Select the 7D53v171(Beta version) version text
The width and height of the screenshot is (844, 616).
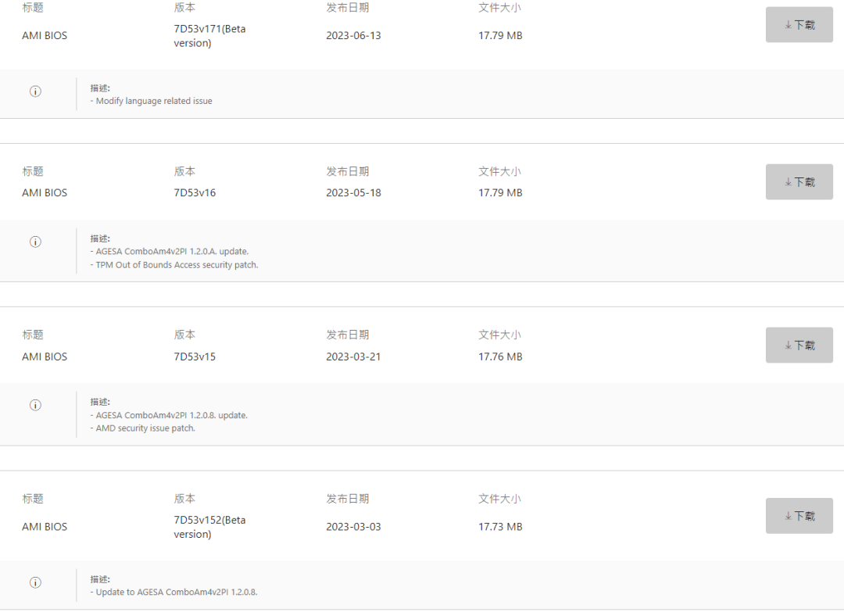click(x=209, y=36)
